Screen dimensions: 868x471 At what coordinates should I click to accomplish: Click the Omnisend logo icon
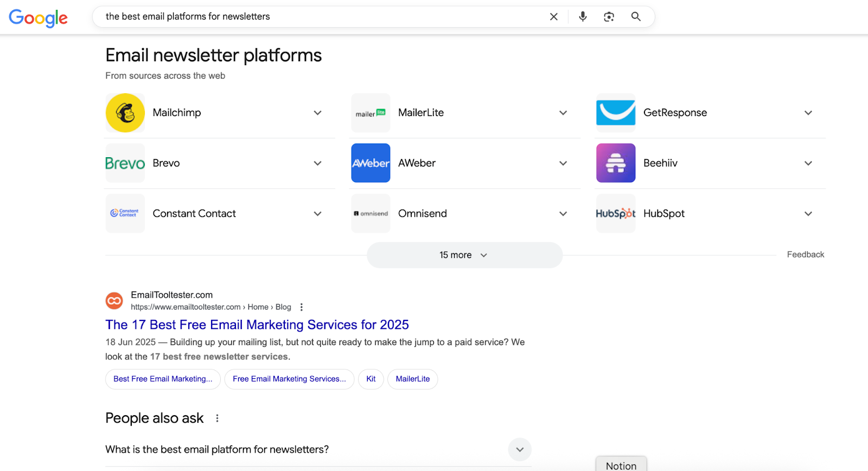click(371, 214)
